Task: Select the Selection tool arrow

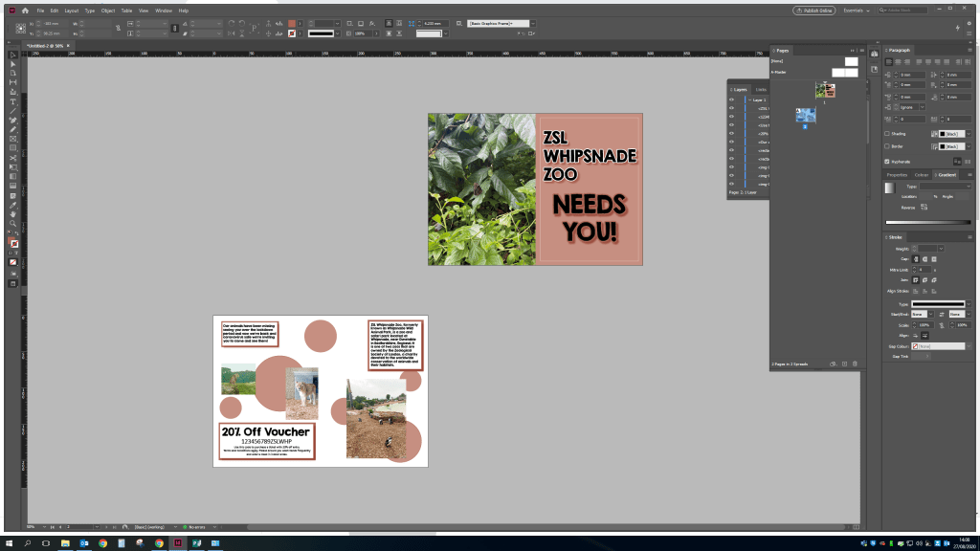Action: point(13,55)
